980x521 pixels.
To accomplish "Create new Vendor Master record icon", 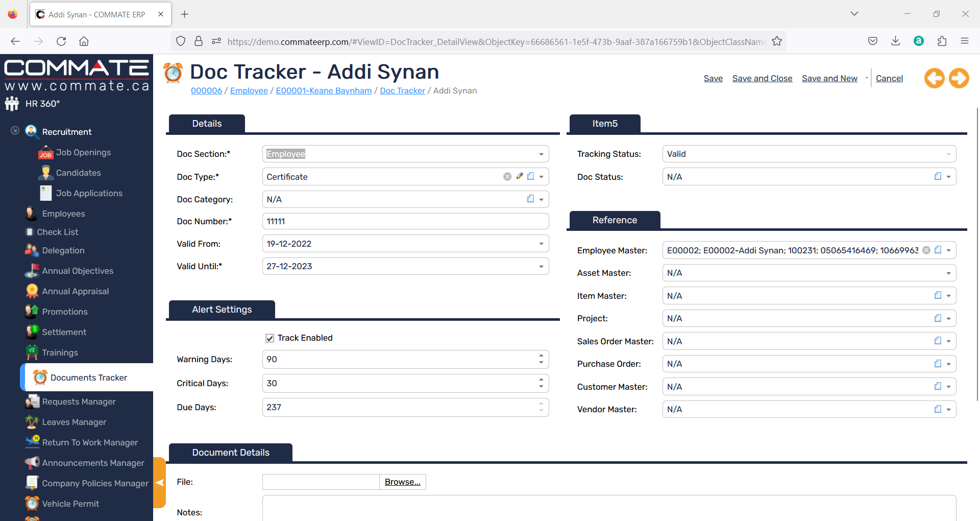I will tap(938, 409).
